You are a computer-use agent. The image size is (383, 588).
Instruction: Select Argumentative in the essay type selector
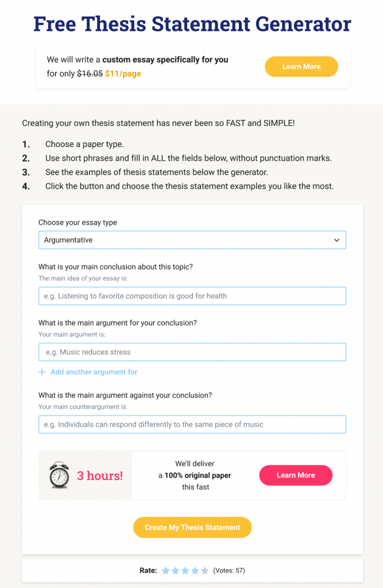coord(192,239)
